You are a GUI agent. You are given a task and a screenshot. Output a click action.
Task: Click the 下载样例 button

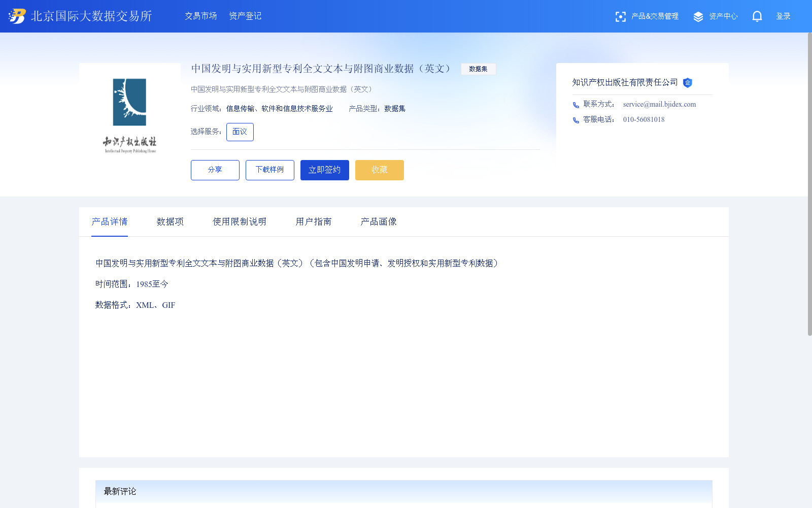(x=270, y=170)
